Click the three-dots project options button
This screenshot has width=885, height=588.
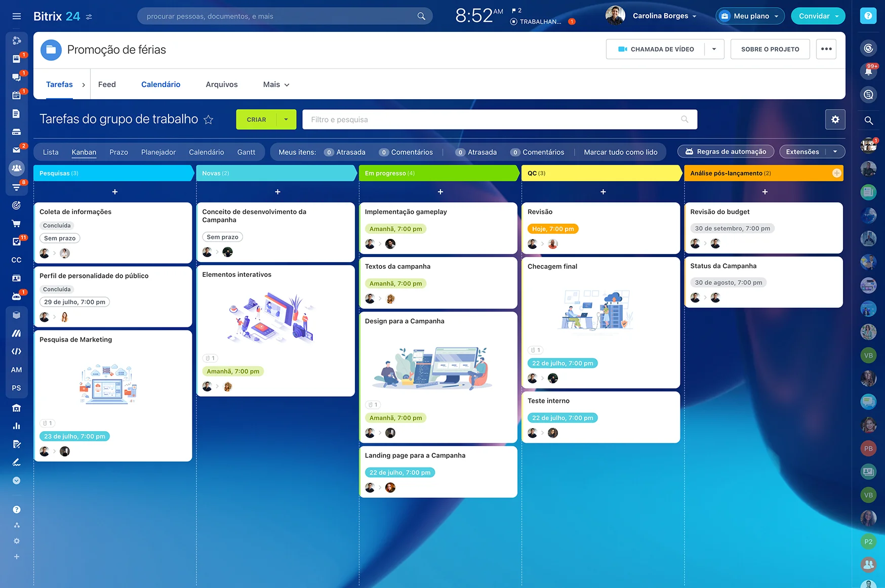click(x=826, y=49)
